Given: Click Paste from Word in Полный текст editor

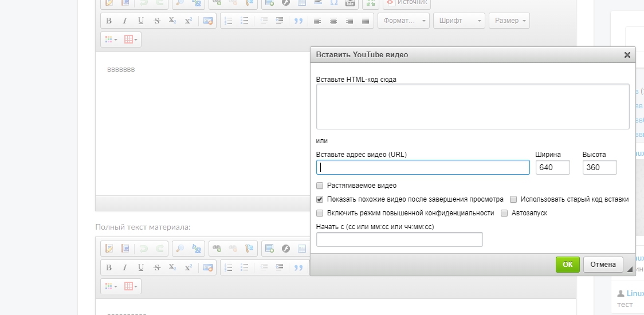Looking at the screenshot, I should click(x=125, y=249).
